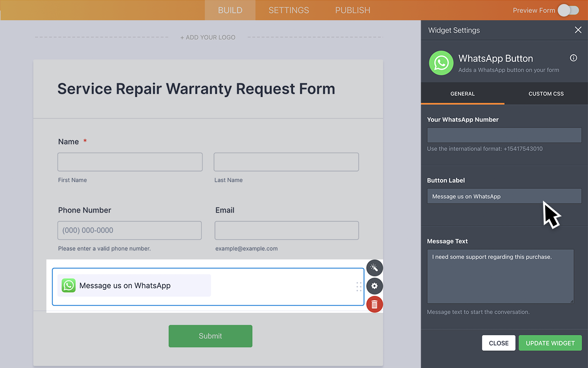The height and width of the screenshot is (368, 588).
Task: Switch to the SETTINGS tab
Action: pos(288,10)
